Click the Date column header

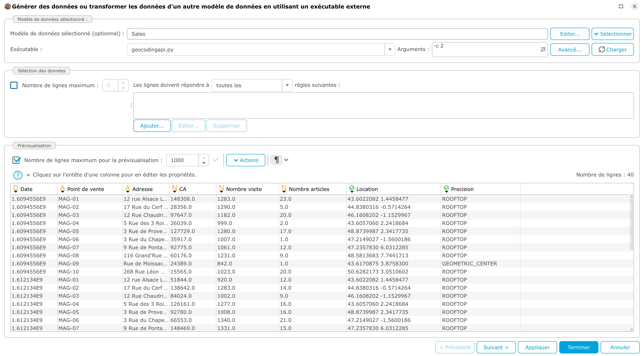(34, 189)
